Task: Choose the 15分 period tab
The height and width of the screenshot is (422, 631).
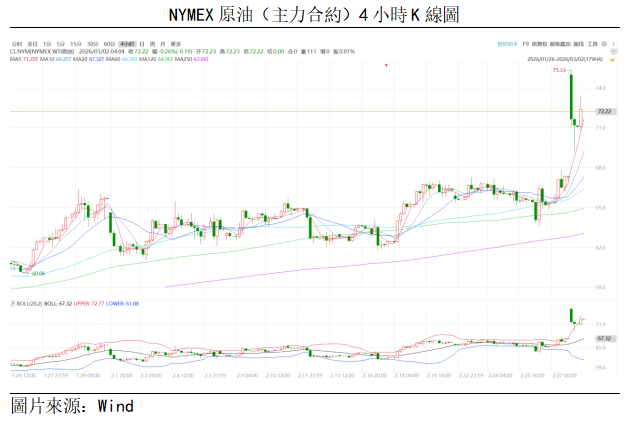Action: coord(76,45)
